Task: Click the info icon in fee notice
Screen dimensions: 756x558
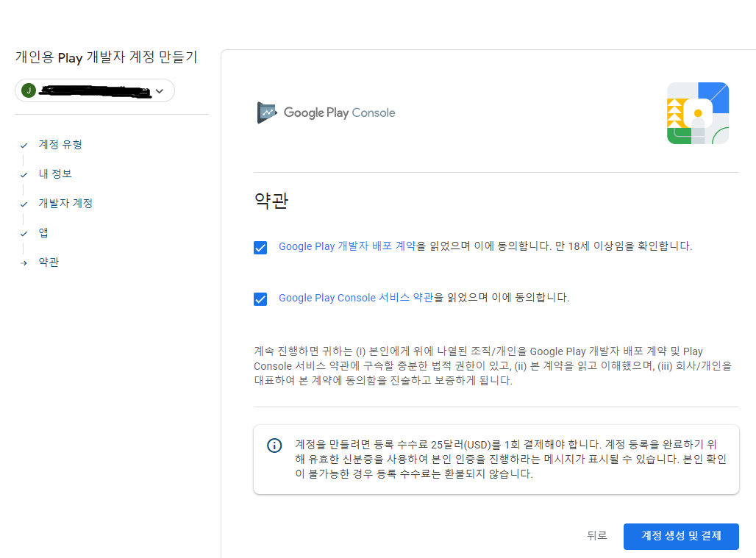Action: coord(274,446)
